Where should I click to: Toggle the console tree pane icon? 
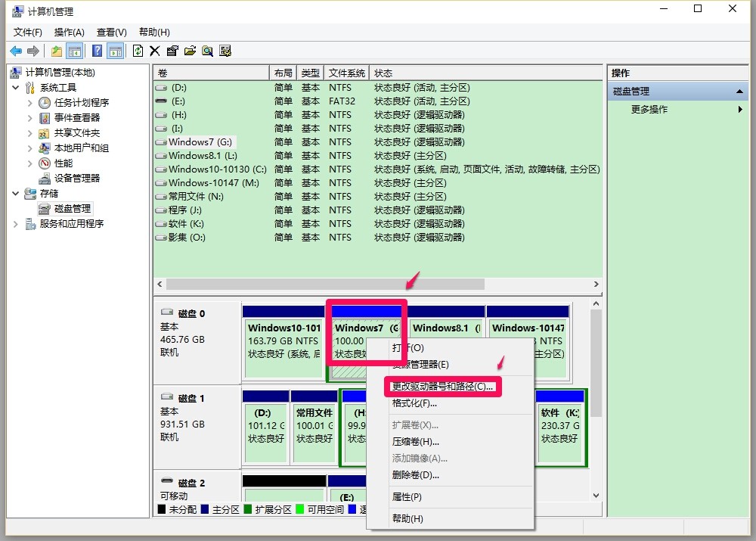76,51
